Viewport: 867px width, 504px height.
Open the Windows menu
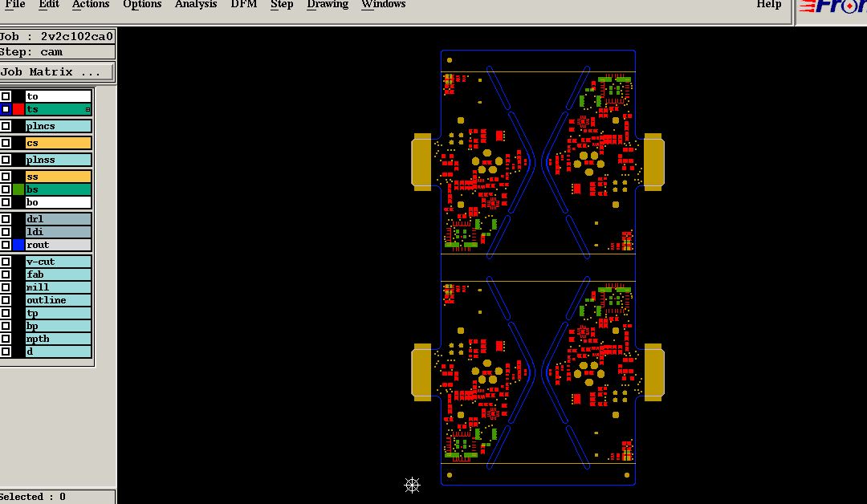(x=383, y=4)
